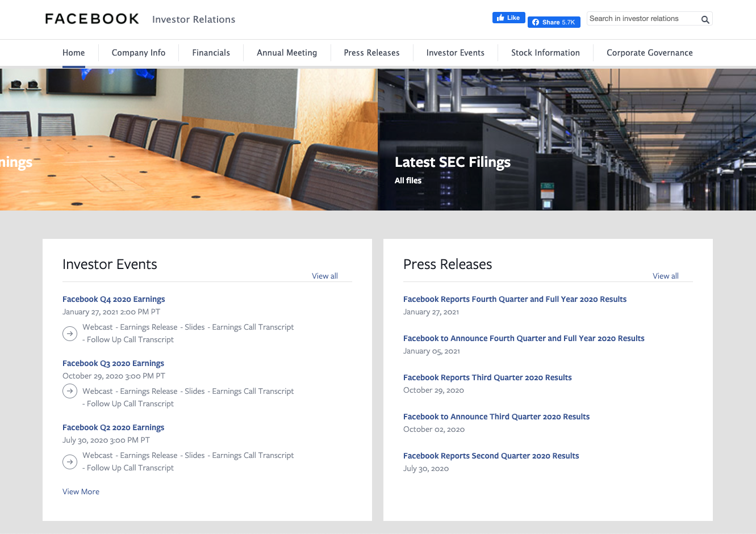Click the Investor Events panel heading
The width and height of the screenshot is (756, 534).
[x=110, y=264]
